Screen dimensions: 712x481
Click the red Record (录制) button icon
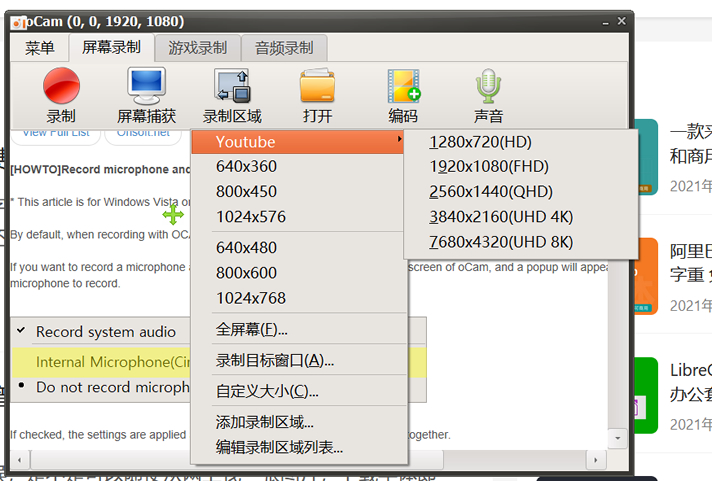click(x=61, y=86)
